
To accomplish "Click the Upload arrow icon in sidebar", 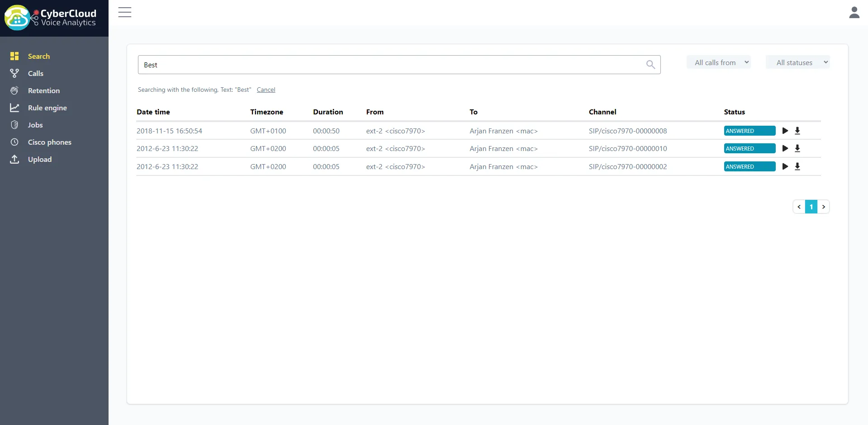I will click(x=14, y=159).
